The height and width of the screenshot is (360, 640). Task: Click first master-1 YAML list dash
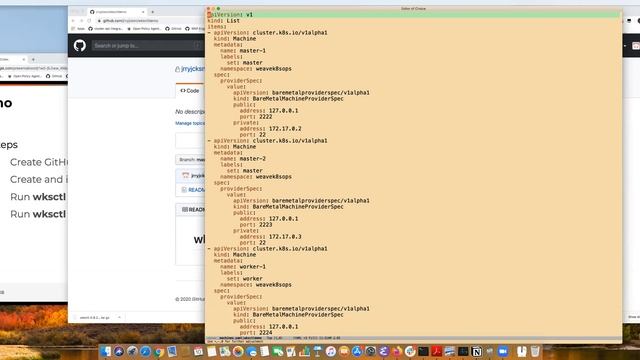[x=209, y=33]
